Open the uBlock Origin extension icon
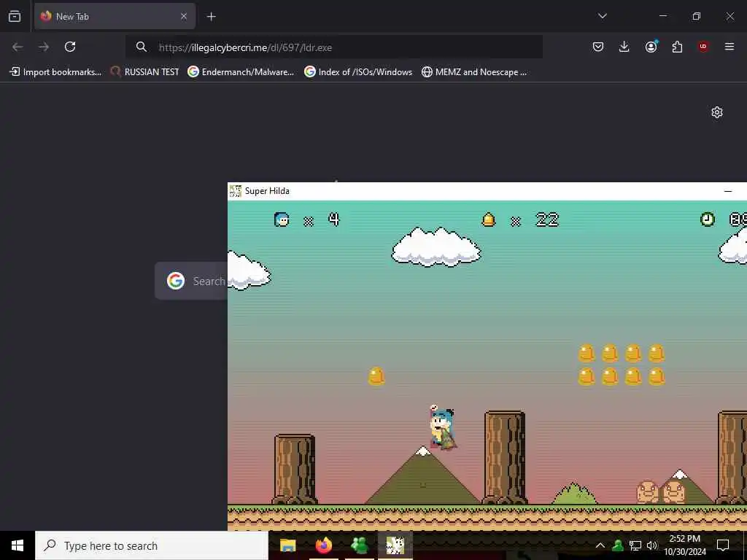 click(x=703, y=47)
